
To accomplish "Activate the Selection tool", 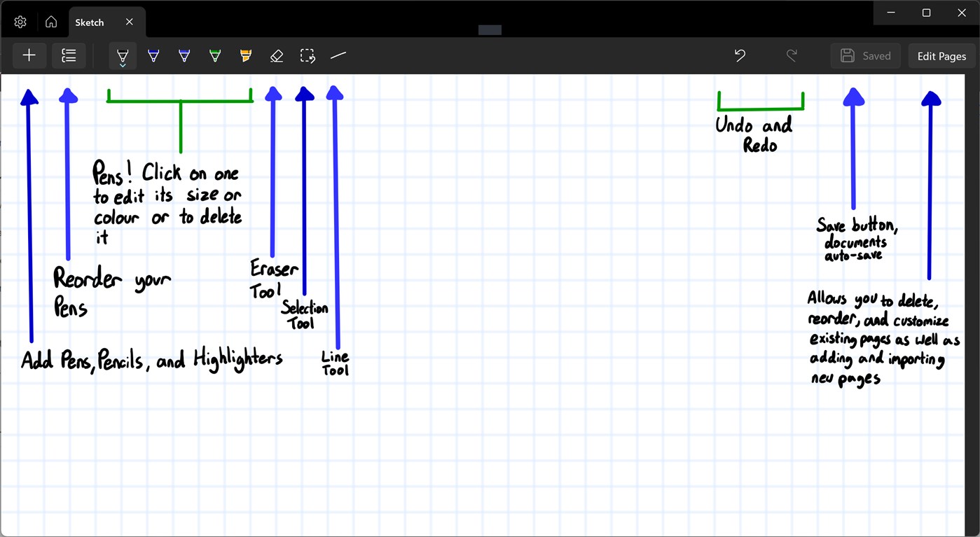I will (x=308, y=55).
